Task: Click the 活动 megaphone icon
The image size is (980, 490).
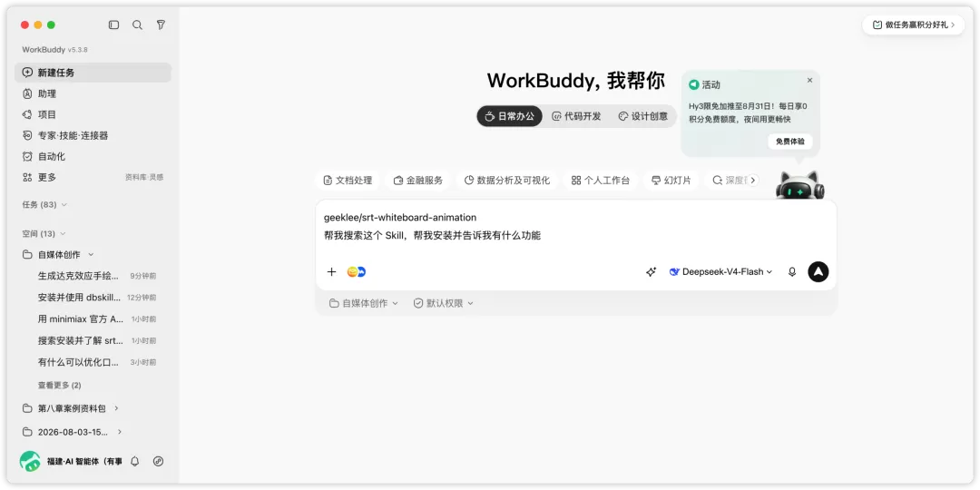Action: tap(694, 85)
